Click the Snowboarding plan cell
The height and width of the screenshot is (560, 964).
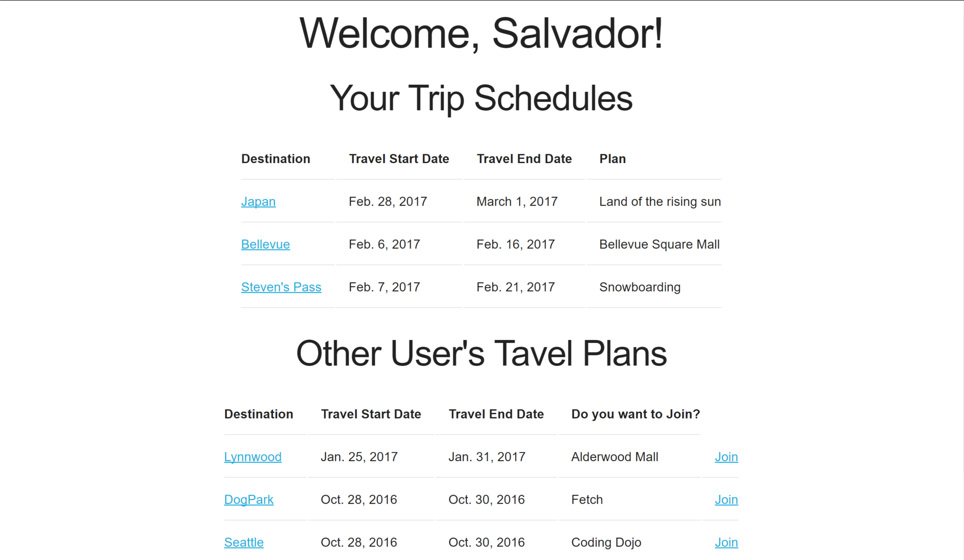(x=639, y=287)
